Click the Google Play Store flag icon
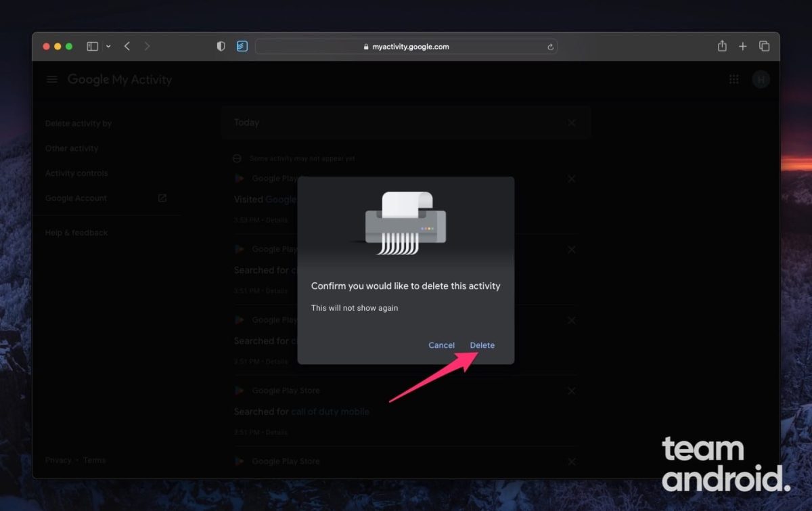The image size is (812, 511). [x=238, y=391]
